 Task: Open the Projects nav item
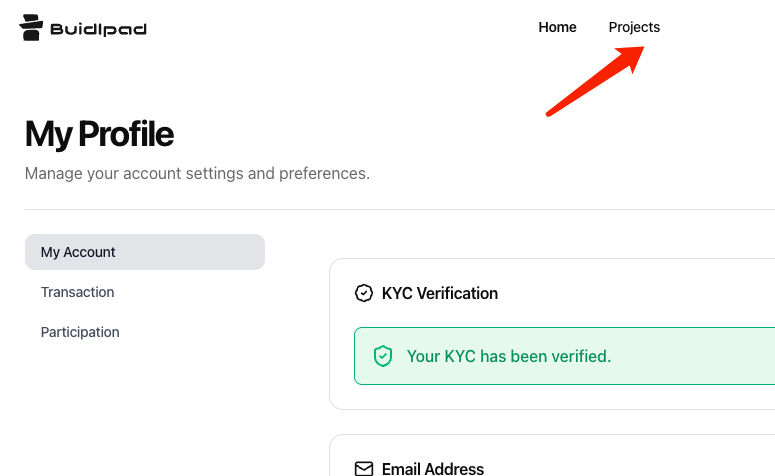point(634,27)
